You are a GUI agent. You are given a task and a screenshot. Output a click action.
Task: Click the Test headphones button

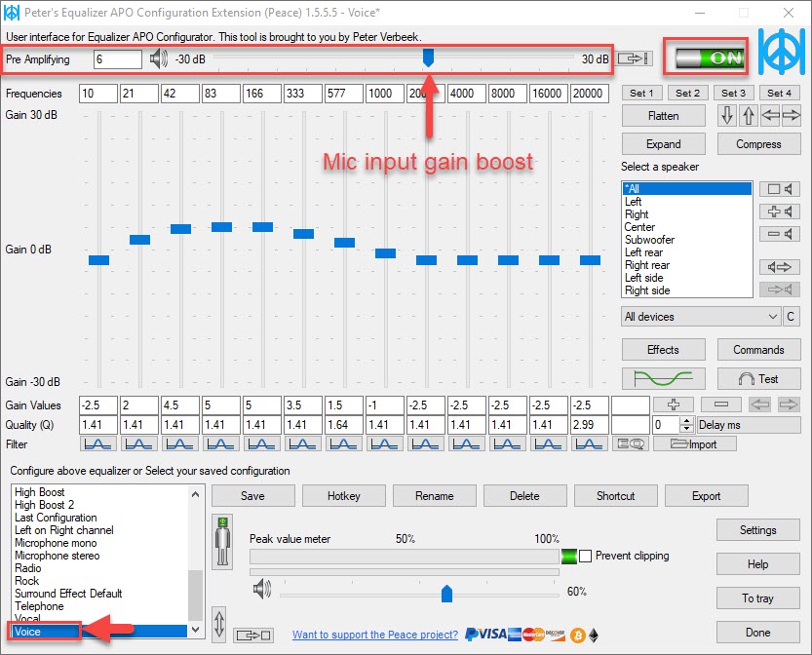(758, 379)
